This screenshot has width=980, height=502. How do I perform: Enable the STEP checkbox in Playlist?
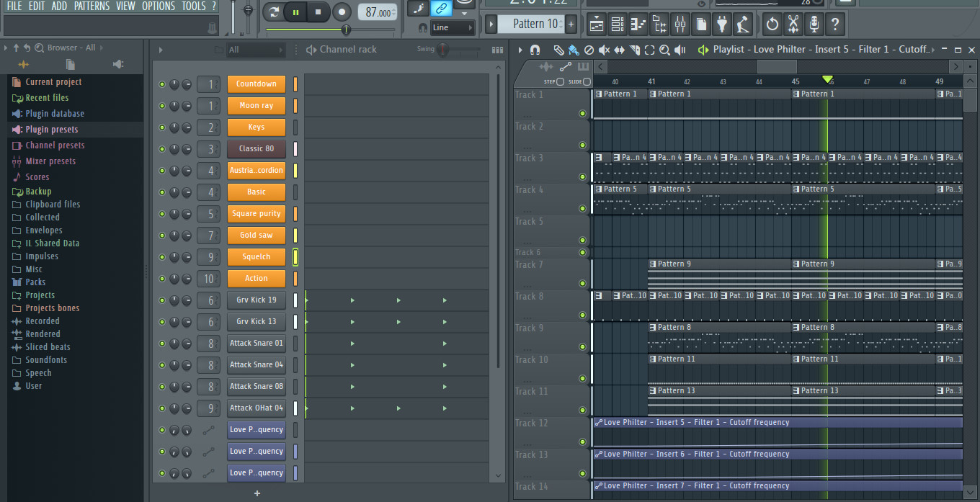[x=561, y=82]
